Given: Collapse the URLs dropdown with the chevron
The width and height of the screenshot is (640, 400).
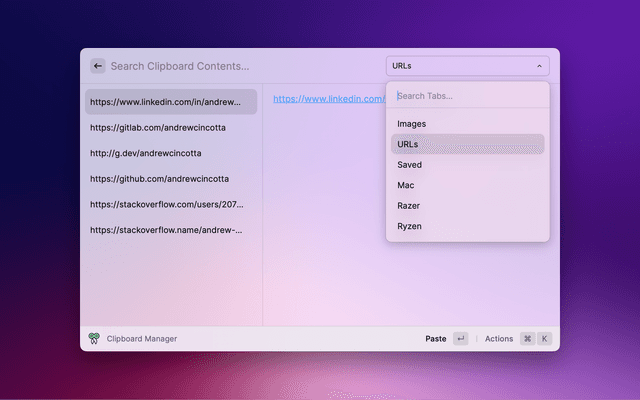Looking at the screenshot, I should tap(540, 66).
